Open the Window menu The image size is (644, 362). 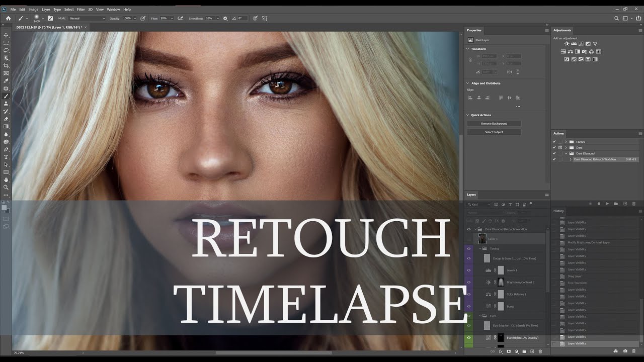(x=113, y=9)
